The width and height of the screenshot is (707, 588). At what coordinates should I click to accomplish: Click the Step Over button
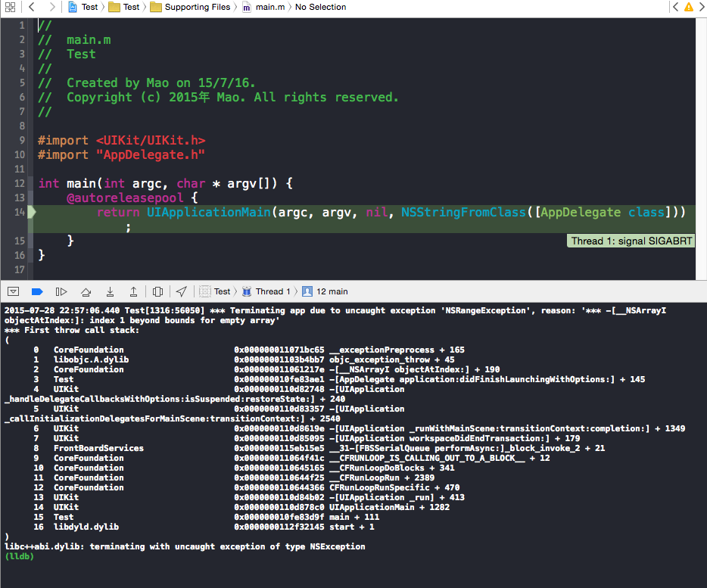[86, 291]
